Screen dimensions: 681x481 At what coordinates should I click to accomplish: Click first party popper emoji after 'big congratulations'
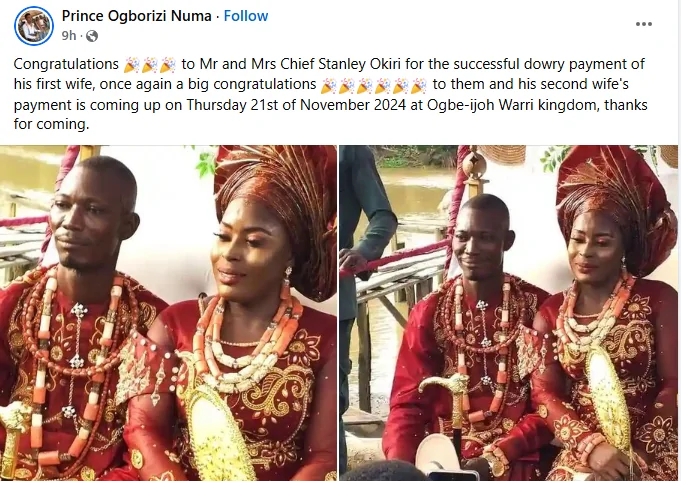tap(329, 85)
